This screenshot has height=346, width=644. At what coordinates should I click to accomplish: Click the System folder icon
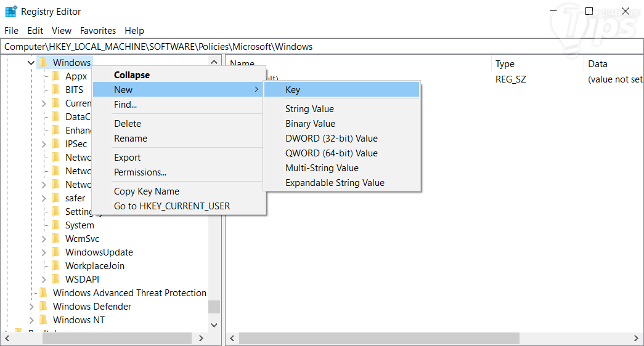click(56, 225)
